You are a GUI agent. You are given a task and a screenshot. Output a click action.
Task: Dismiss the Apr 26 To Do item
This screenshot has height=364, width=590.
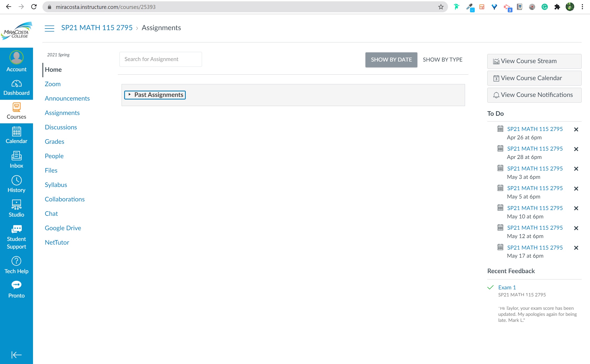576,129
